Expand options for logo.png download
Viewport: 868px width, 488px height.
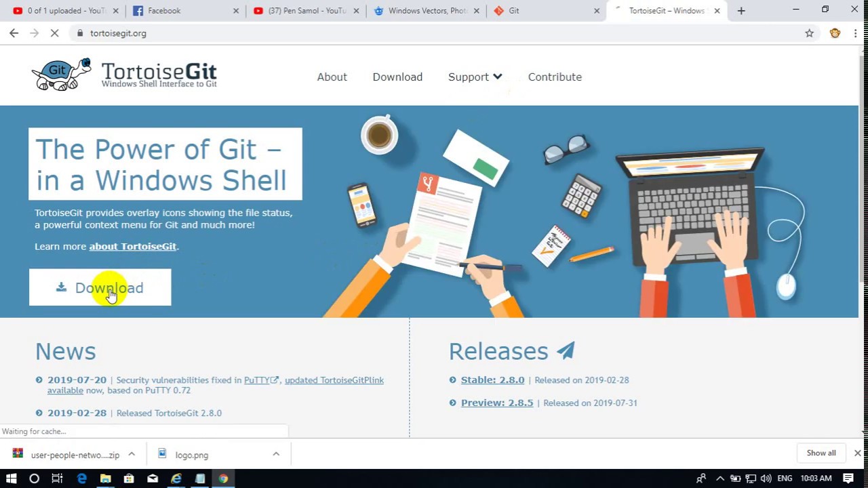click(276, 454)
